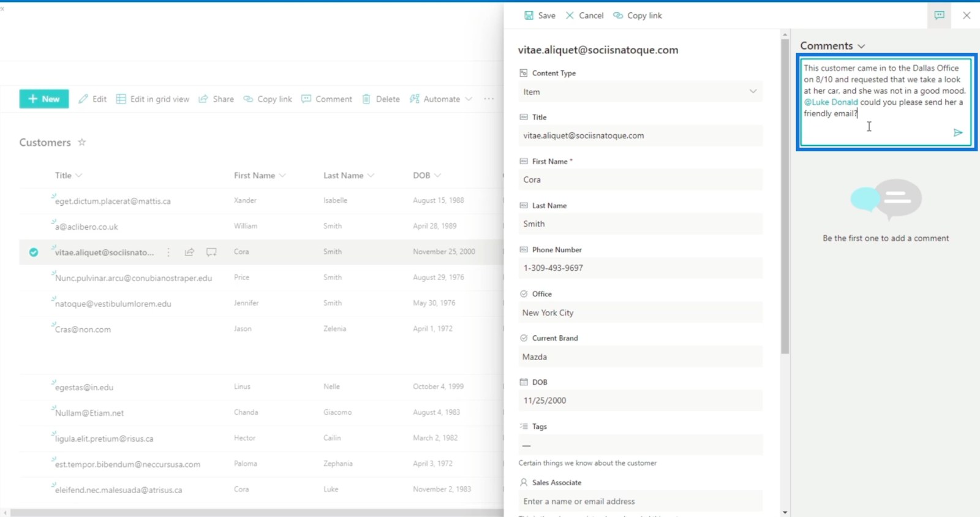Click the scroll-left arrow of list scrollbar
Viewport: 980px width, 517px height.
[x=6, y=513]
